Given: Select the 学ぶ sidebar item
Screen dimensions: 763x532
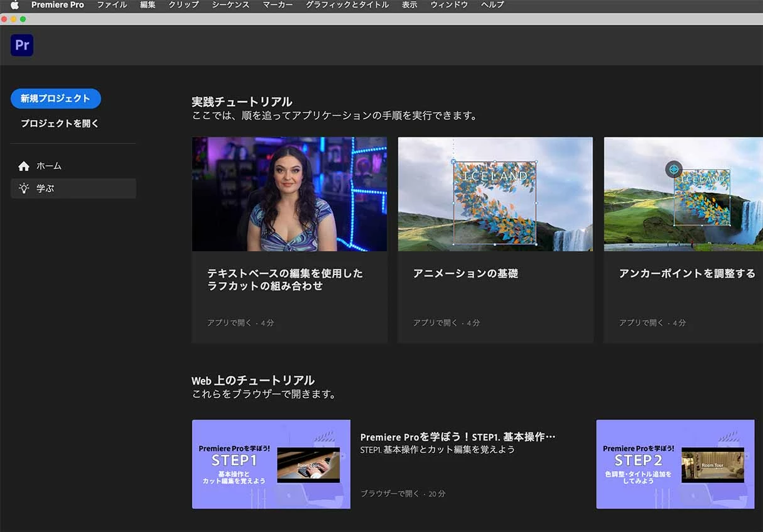Looking at the screenshot, I should [x=73, y=188].
